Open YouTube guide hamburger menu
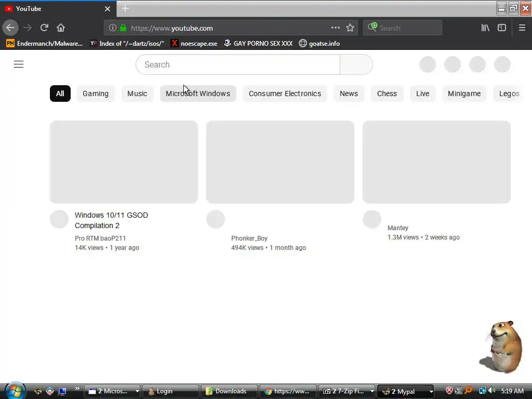The width and height of the screenshot is (532, 399). point(19,64)
